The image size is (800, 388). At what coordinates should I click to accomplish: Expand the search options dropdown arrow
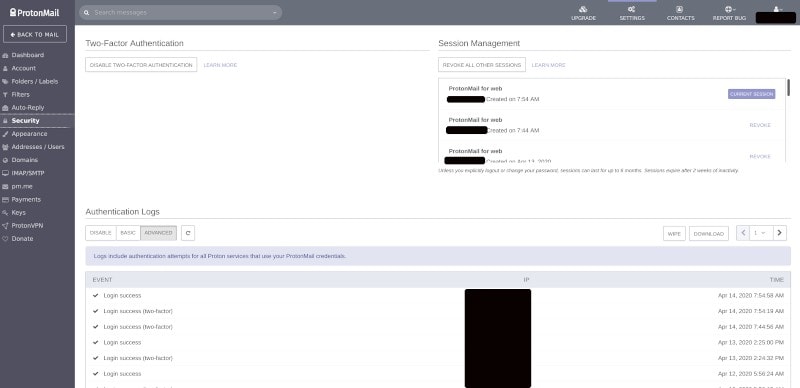coord(274,13)
